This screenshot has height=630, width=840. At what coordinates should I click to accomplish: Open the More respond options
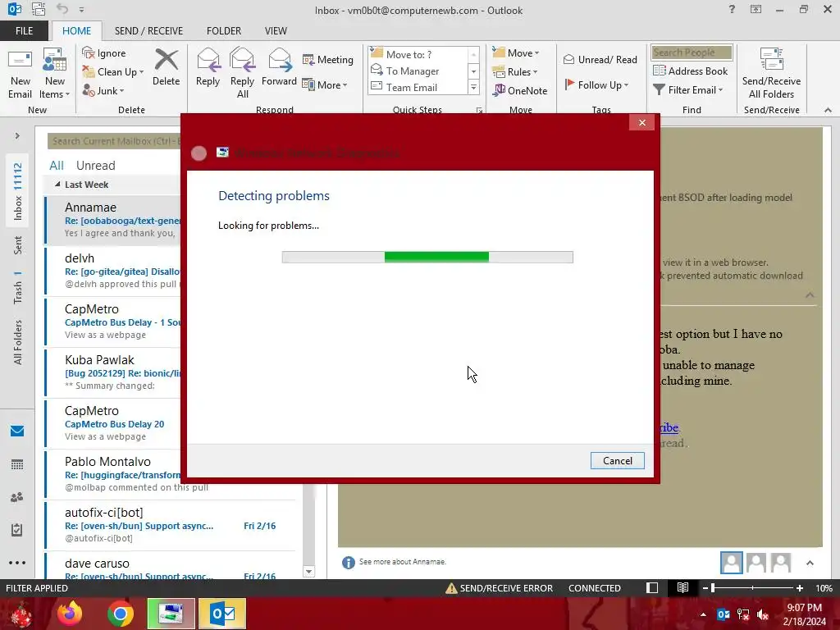click(325, 84)
